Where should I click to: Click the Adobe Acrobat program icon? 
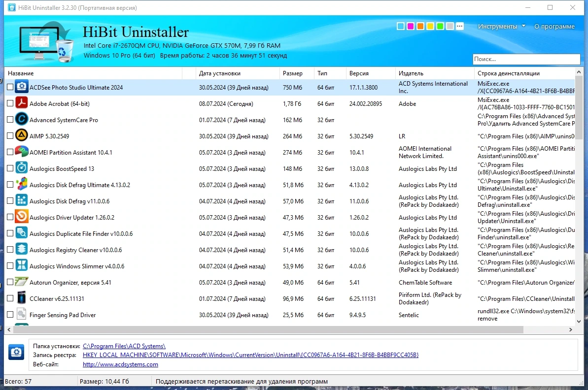pos(21,103)
